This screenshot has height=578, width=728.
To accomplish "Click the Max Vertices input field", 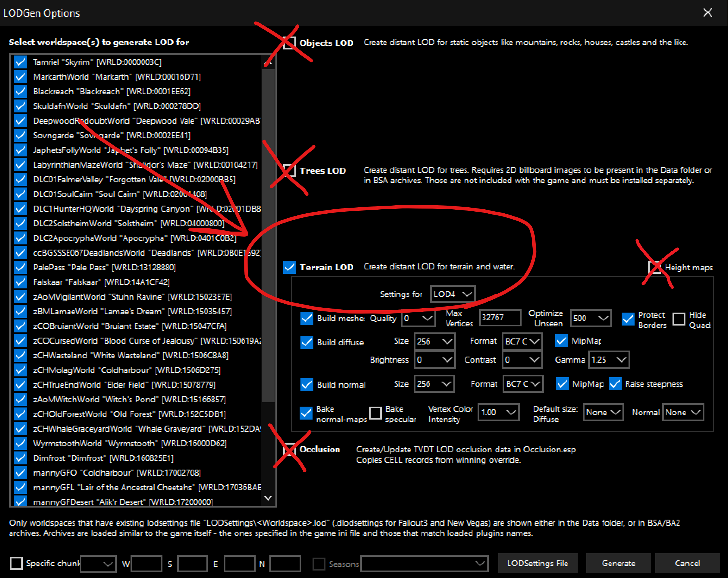I will click(x=499, y=318).
